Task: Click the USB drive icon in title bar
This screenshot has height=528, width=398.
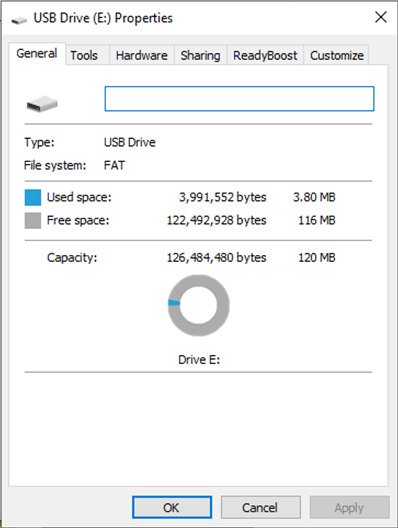Action: tap(19, 20)
